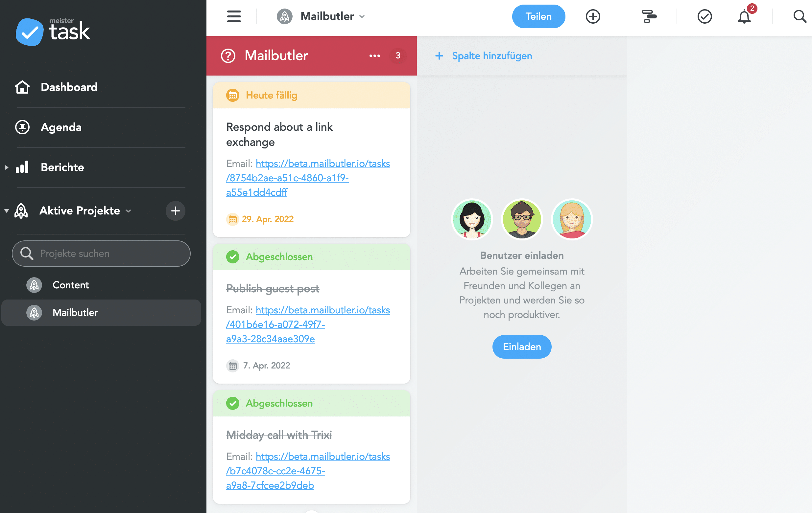Click the checkmark circle icon in top bar
Image resolution: width=812 pixels, height=513 pixels.
tap(704, 16)
